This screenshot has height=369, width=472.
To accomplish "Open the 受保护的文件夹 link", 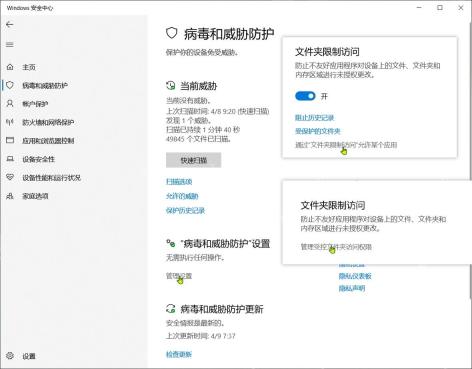I will 318,131.
